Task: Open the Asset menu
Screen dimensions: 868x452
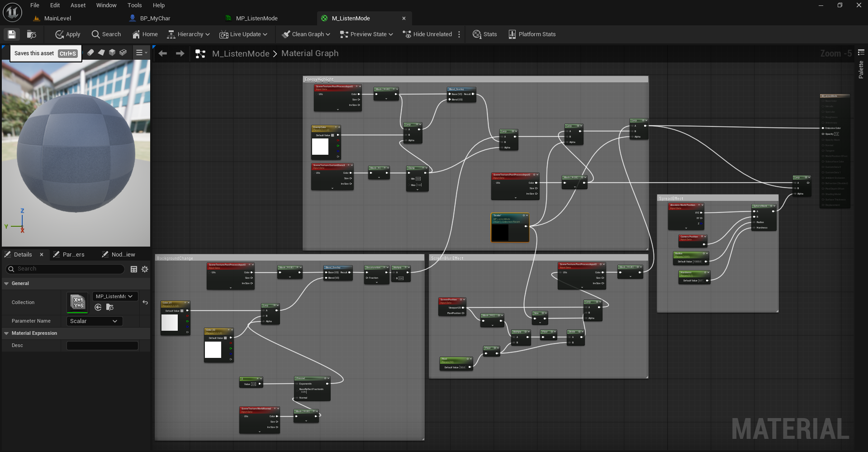Action: (78, 5)
